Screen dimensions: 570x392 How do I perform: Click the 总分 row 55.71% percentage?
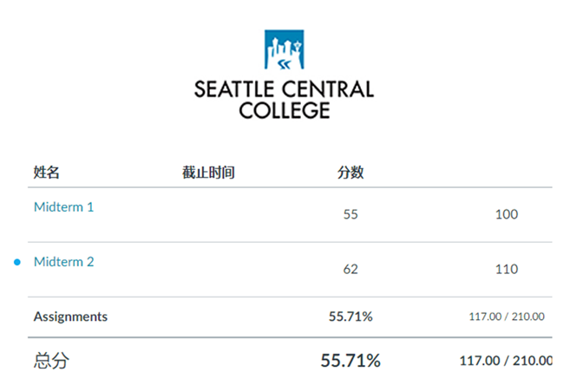click(351, 361)
